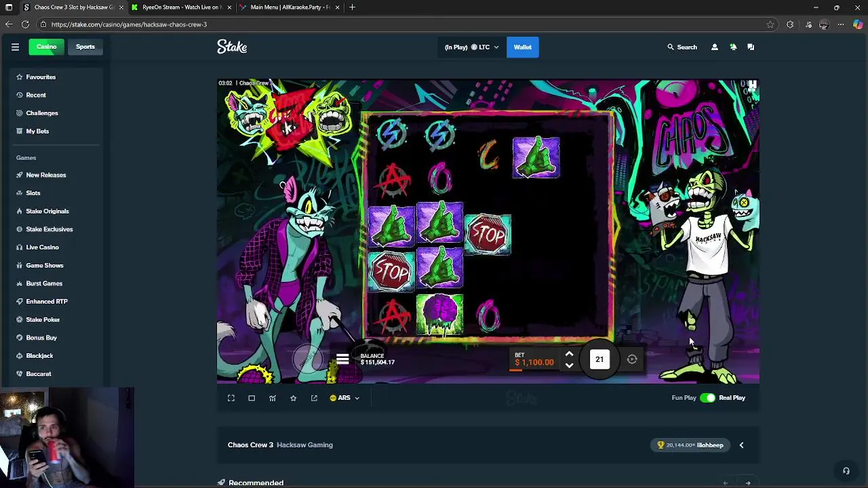This screenshot has width=868, height=488.
Task: Open live stats chart icon
Action: click(273, 398)
